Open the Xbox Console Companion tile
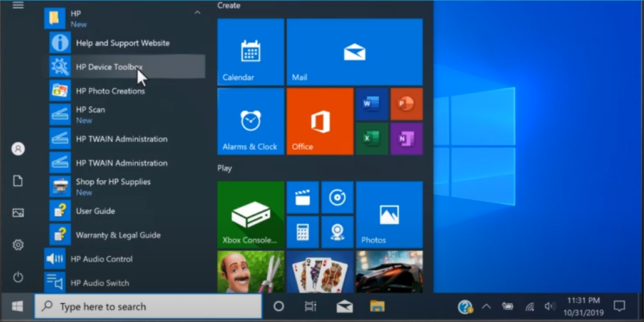This screenshot has height=322, width=644. tap(250, 215)
